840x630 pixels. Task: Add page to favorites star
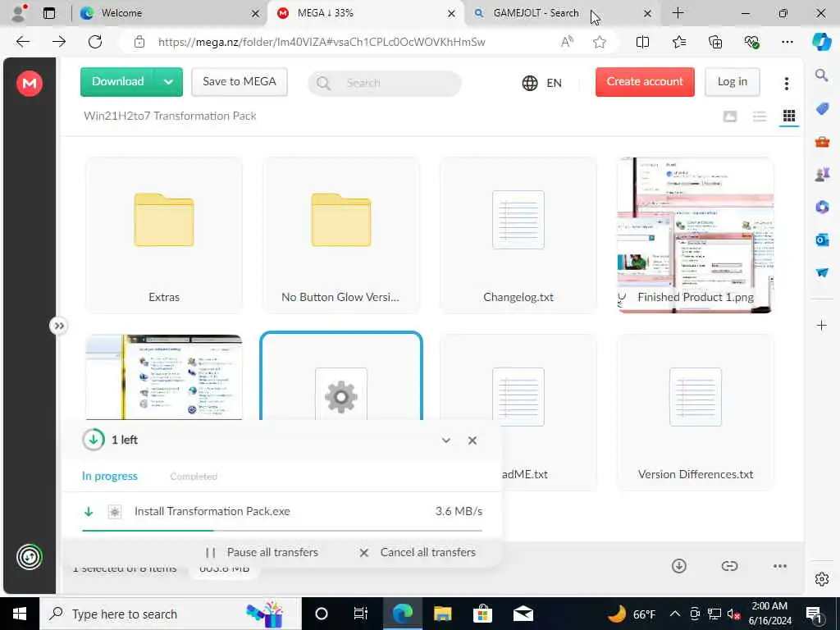pos(600,42)
